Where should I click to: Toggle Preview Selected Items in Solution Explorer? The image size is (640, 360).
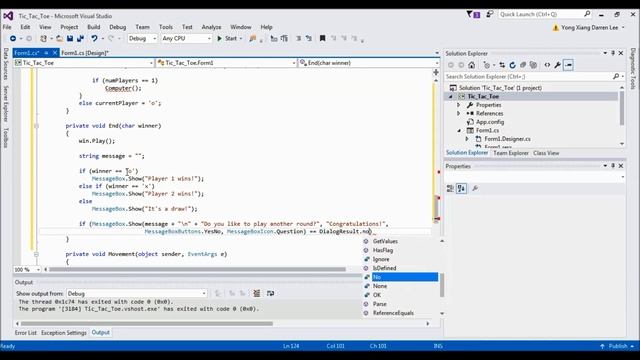point(568,65)
